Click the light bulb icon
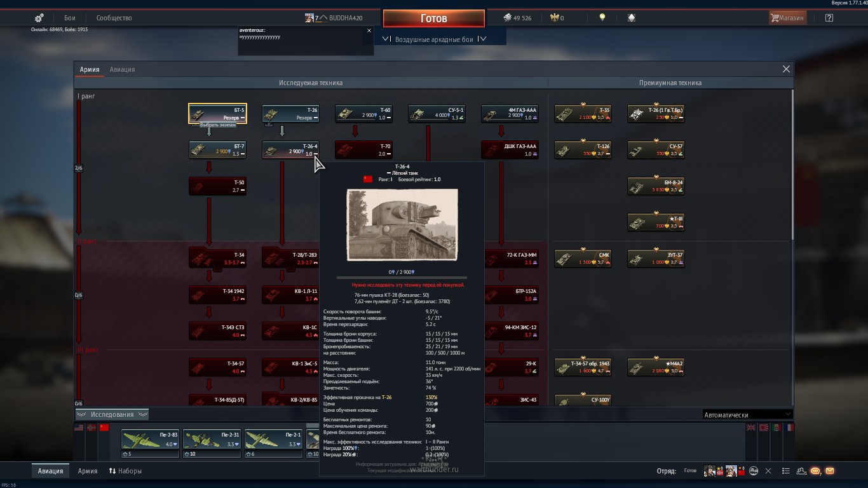Image resolution: width=868 pixels, height=488 pixels. pyautogui.click(x=602, y=18)
